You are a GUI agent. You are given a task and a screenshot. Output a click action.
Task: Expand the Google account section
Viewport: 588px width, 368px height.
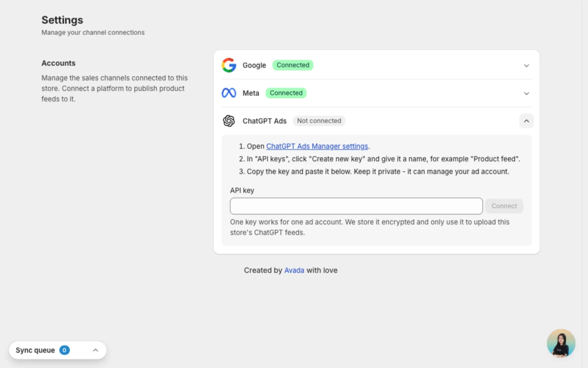526,65
